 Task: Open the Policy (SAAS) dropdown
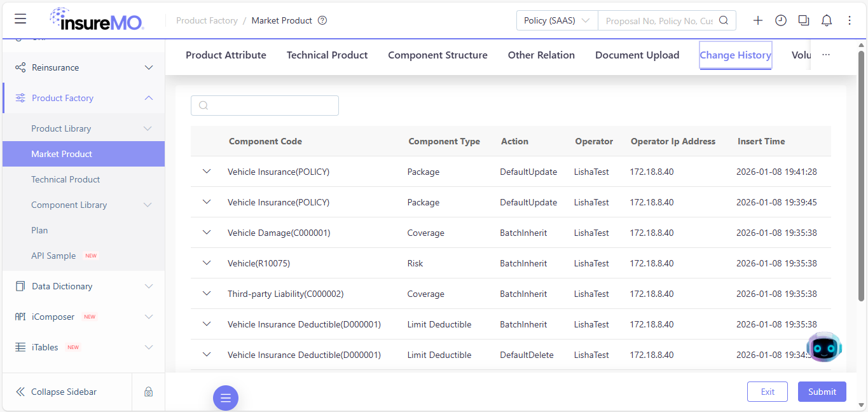(x=557, y=20)
